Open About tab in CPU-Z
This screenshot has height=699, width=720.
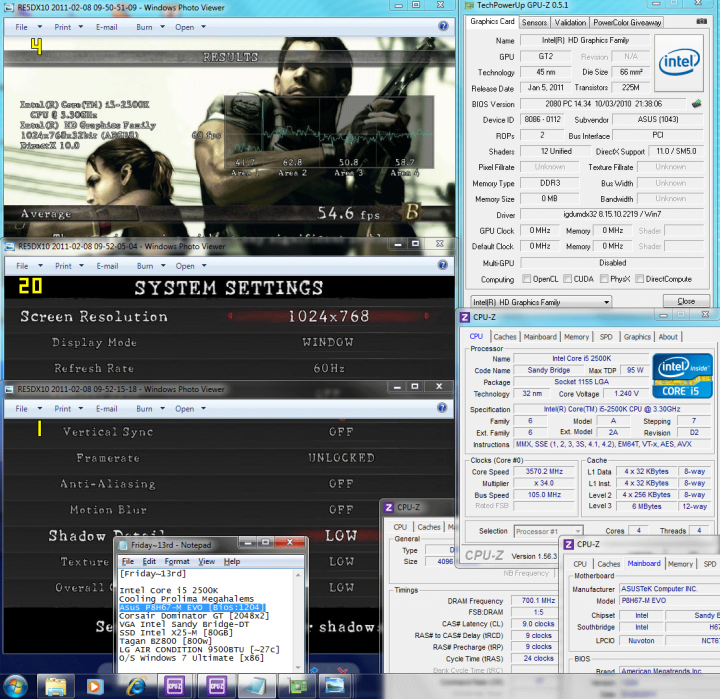click(x=668, y=337)
